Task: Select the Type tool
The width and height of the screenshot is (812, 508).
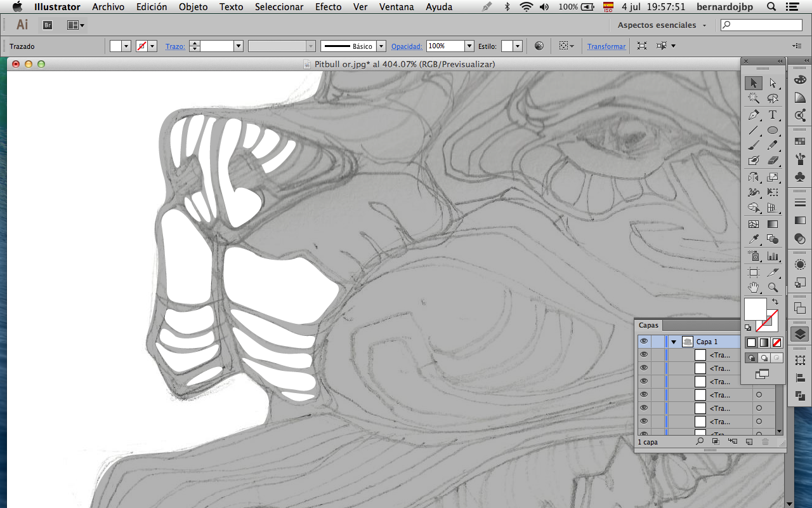Action: 773,115
